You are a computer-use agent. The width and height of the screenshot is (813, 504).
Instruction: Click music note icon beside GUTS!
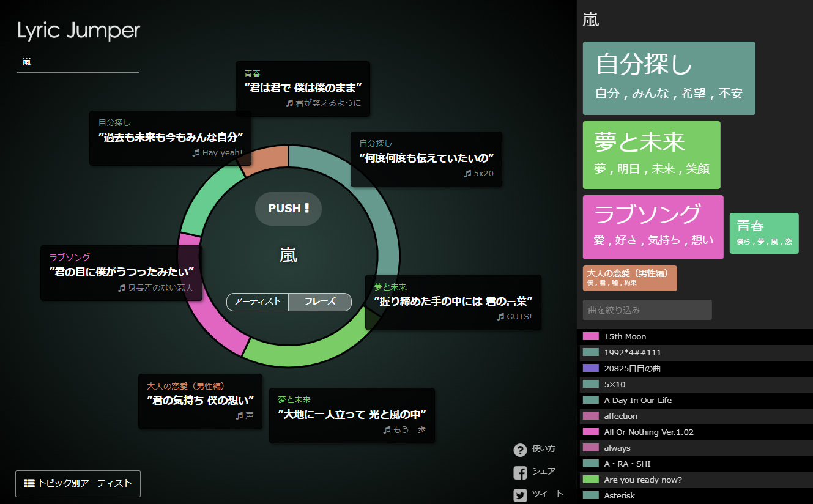click(x=500, y=317)
